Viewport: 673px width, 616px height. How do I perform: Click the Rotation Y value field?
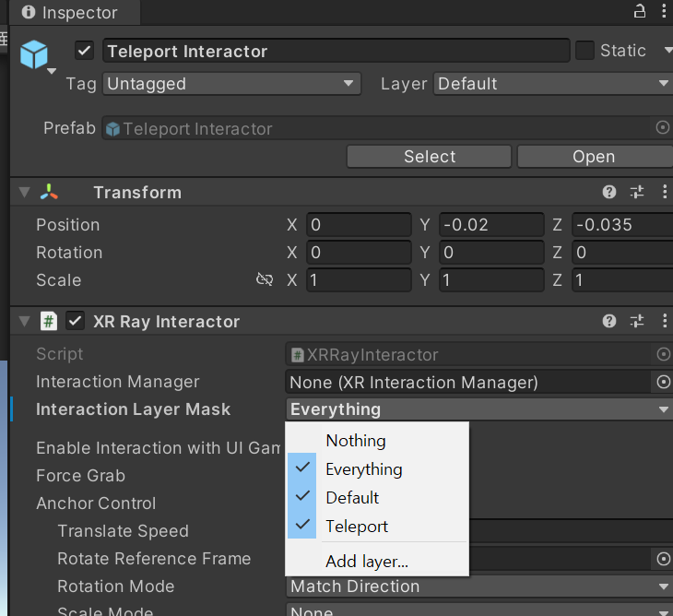click(491, 252)
